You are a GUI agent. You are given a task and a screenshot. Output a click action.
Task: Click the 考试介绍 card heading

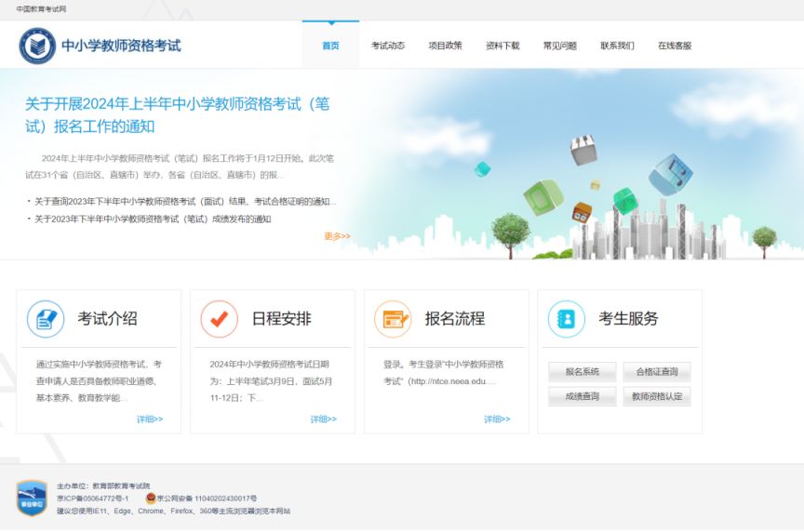click(x=108, y=318)
